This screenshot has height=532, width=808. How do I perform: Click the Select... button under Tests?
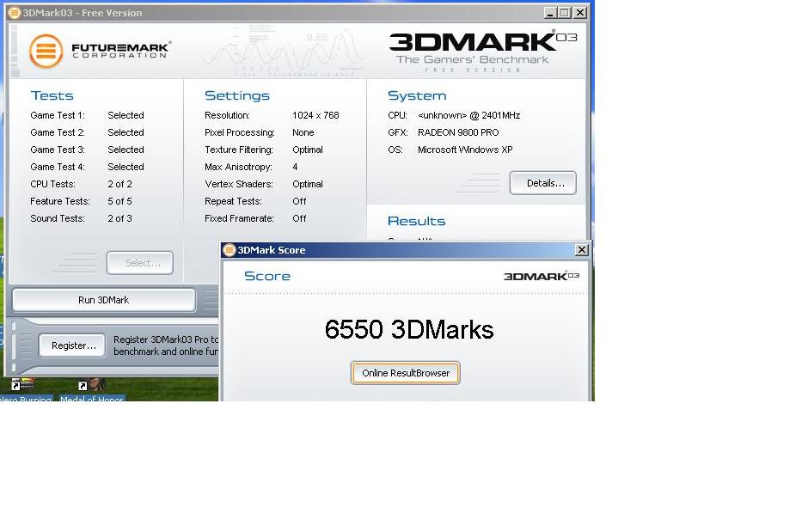(139, 263)
